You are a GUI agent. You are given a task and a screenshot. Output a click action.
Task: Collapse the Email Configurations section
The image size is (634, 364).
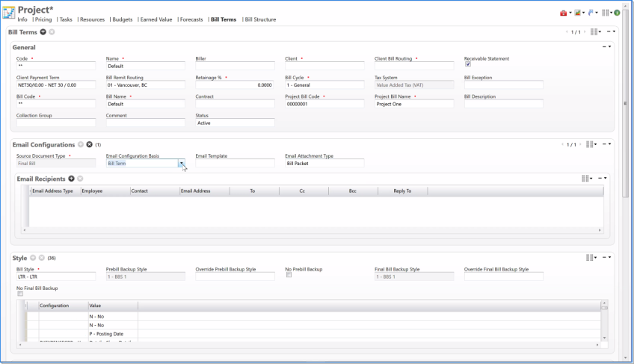[x=605, y=144]
